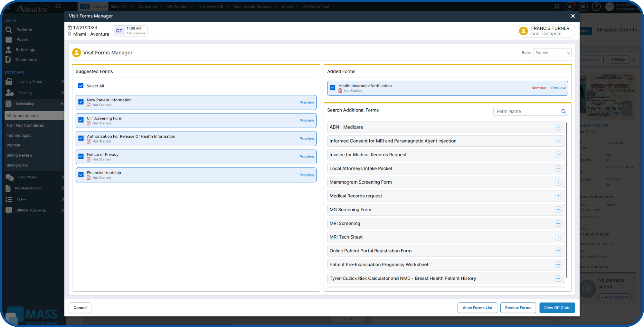The width and height of the screenshot is (644, 327).
Task: Open the Role dropdown
Action: click(552, 53)
